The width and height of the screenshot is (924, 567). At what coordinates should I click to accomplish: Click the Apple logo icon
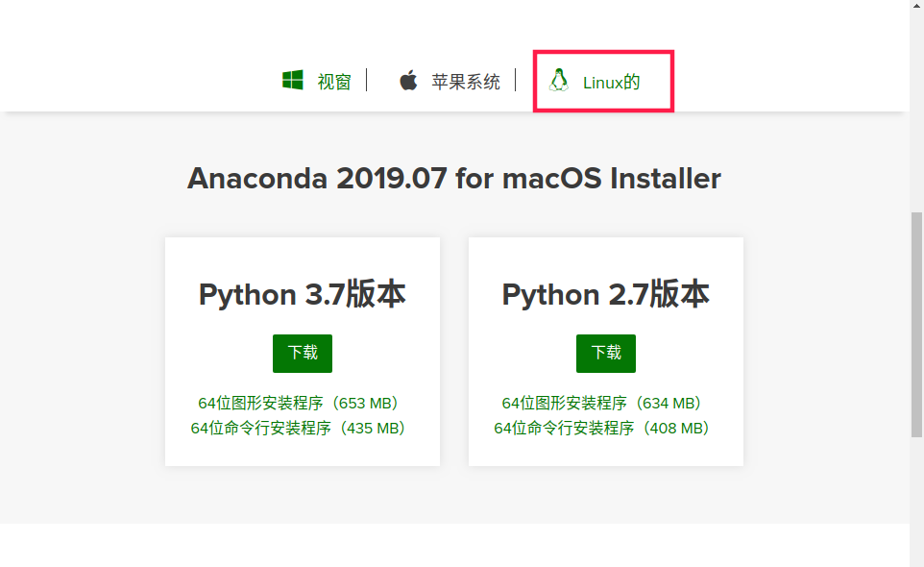pos(408,80)
